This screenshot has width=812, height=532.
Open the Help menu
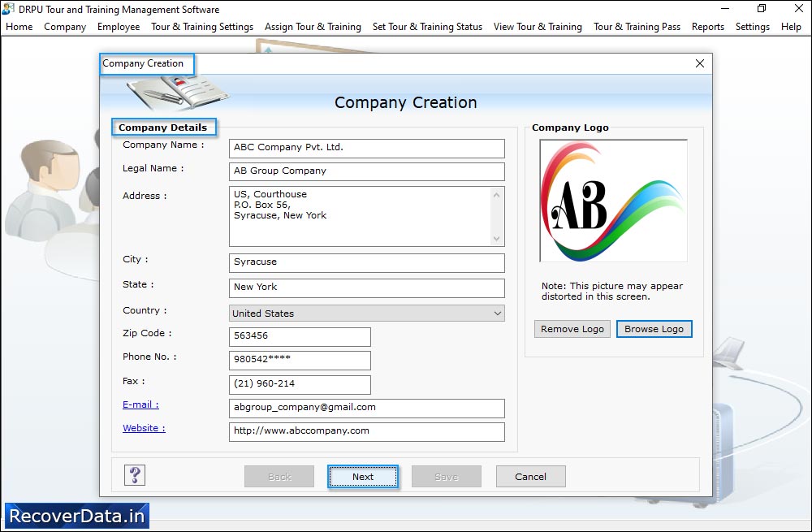point(791,27)
